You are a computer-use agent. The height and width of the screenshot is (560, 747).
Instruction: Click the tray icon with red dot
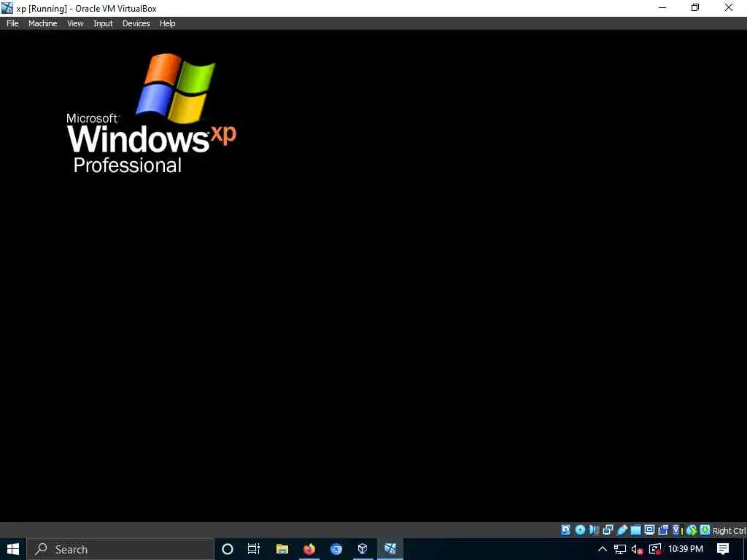pyautogui.click(x=656, y=549)
